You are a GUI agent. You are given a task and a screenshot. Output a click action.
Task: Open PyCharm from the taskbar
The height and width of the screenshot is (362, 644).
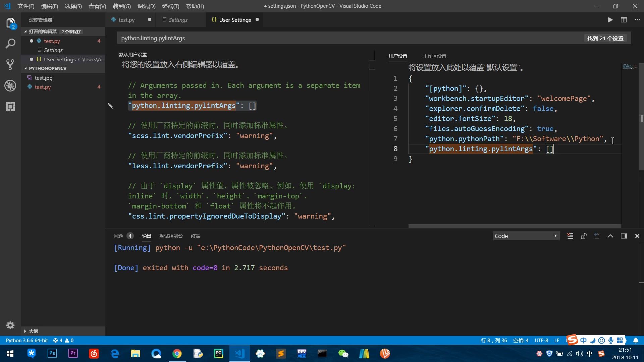pyautogui.click(x=218, y=353)
